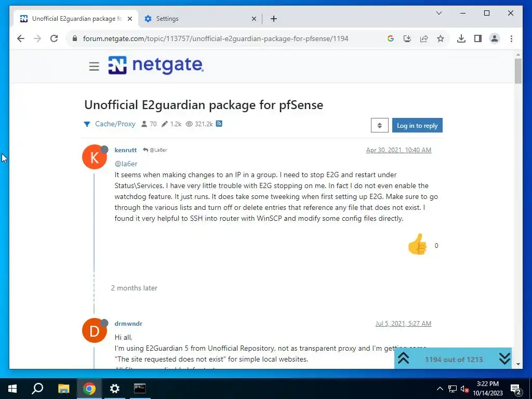Viewport: 532px width, 399px height.
Task: Click the muted volume tray icon
Action: pyautogui.click(x=464, y=389)
